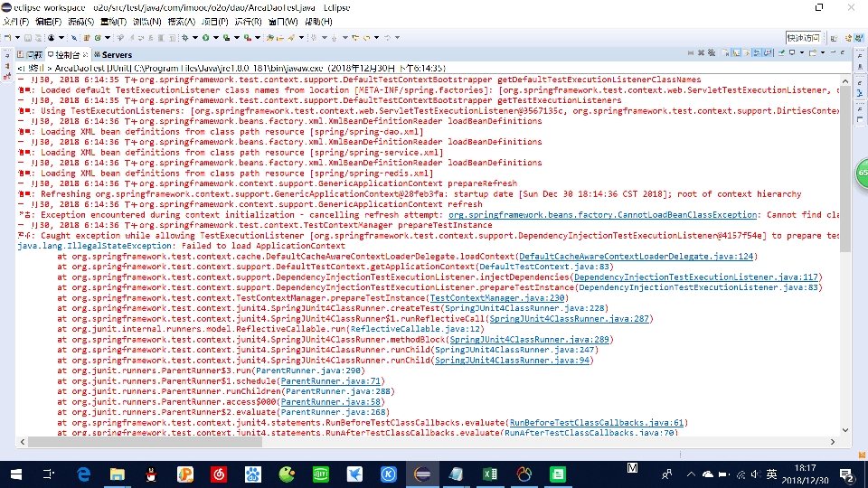868x488 pixels.
Task: Open Excel from the taskbar
Action: pyautogui.click(x=490, y=474)
